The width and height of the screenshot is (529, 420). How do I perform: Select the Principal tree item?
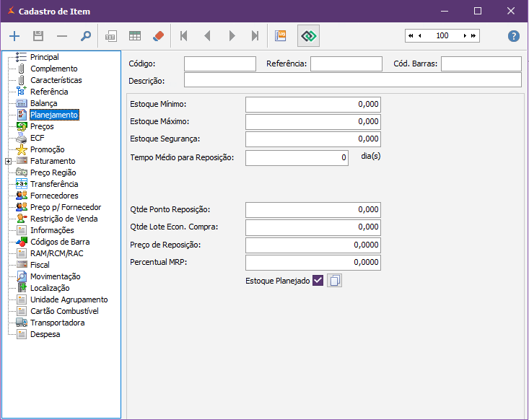[x=44, y=57]
